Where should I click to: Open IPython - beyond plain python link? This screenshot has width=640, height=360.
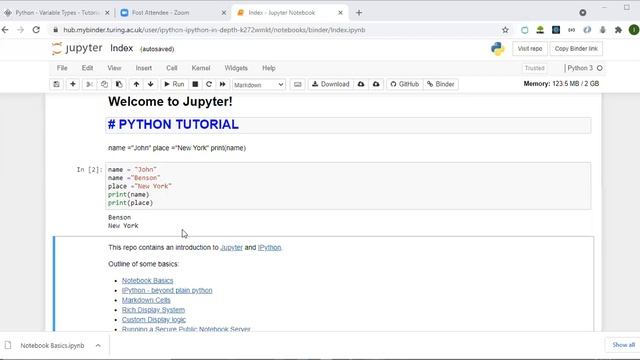coord(167,290)
